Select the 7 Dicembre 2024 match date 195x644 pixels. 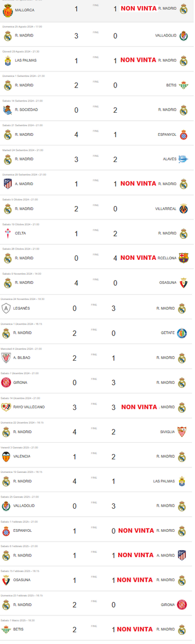coord(19,374)
